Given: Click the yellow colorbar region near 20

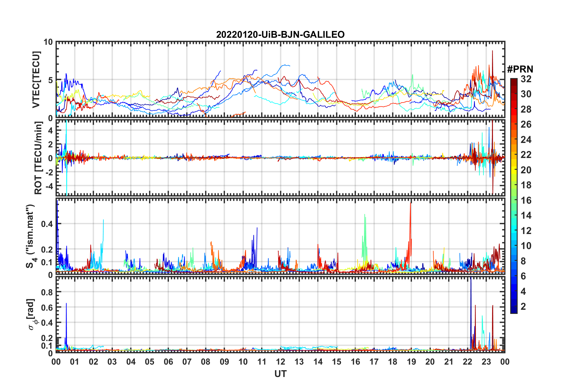Looking at the screenshot, I should click(514, 170).
